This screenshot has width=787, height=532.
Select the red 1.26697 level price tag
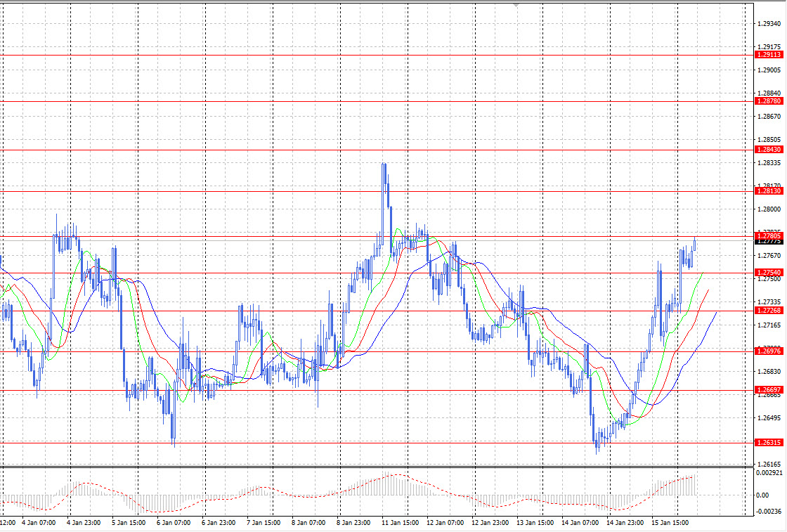click(769, 390)
